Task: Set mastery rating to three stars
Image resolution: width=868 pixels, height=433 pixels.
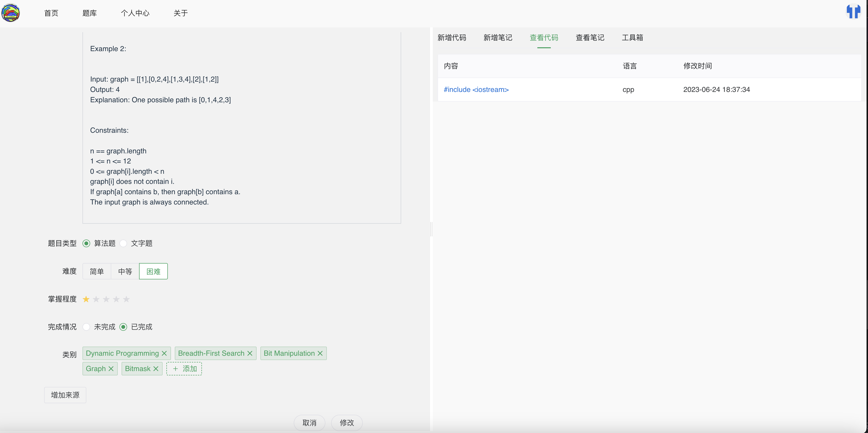Action: (106, 299)
